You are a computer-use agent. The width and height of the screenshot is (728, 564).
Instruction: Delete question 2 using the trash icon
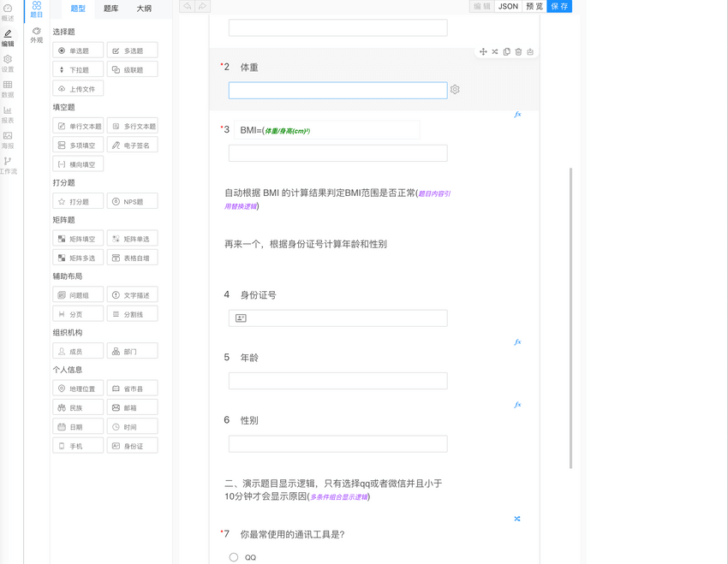[x=518, y=51]
